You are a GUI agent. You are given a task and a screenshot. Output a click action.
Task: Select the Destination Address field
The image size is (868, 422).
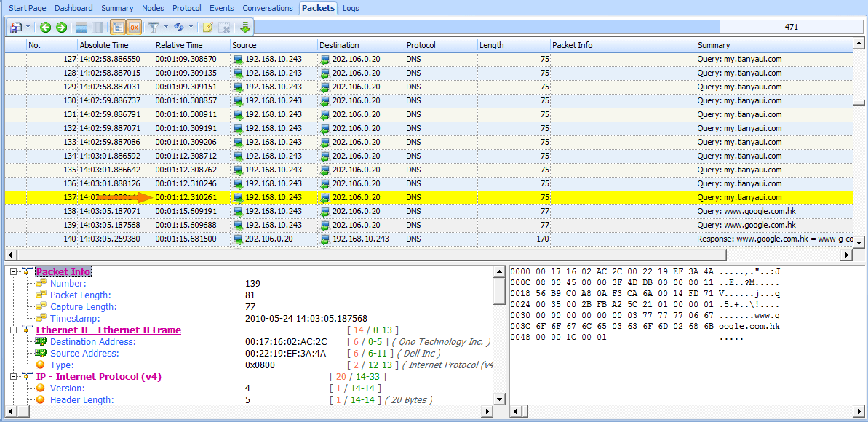pyautogui.click(x=92, y=342)
